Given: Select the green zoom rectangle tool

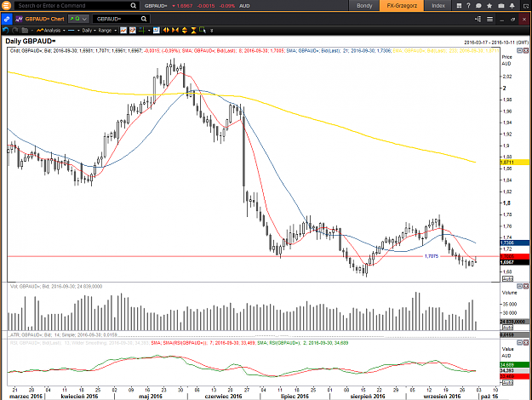Looking at the screenshot, I should pyautogui.click(x=203, y=30).
